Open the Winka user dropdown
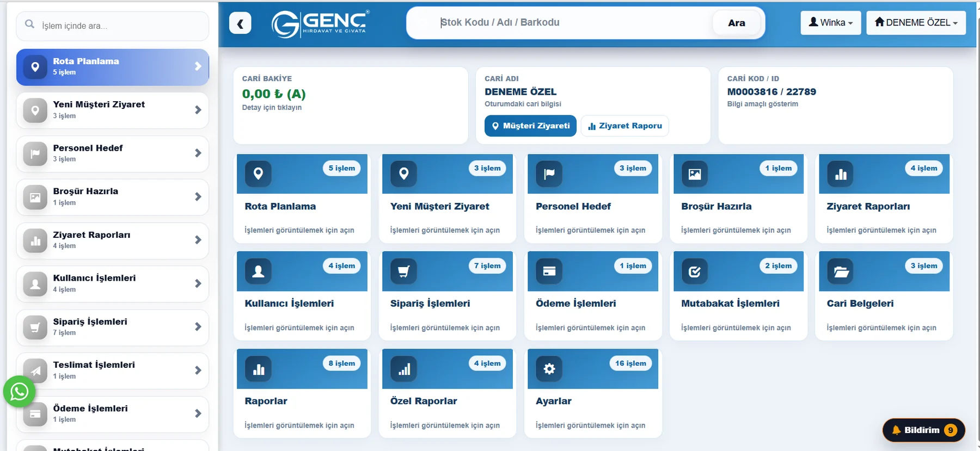Viewport: 980px width, 451px height. [830, 23]
